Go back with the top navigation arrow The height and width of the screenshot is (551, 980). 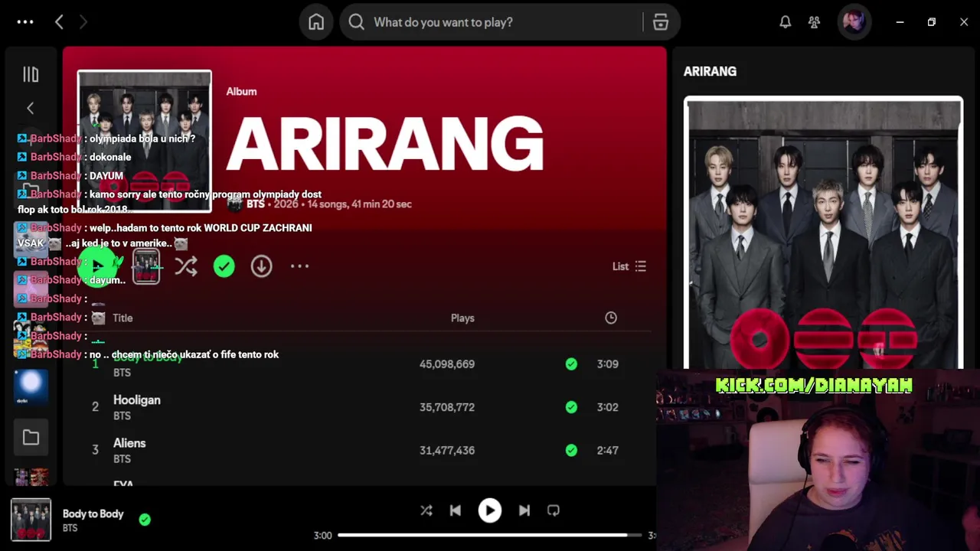[59, 22]
